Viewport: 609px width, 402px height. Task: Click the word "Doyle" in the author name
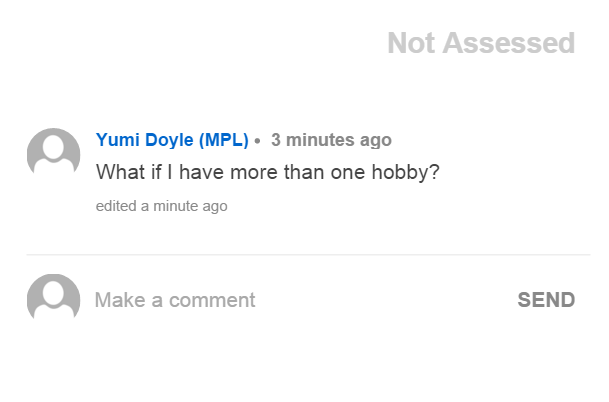(168, 140)
